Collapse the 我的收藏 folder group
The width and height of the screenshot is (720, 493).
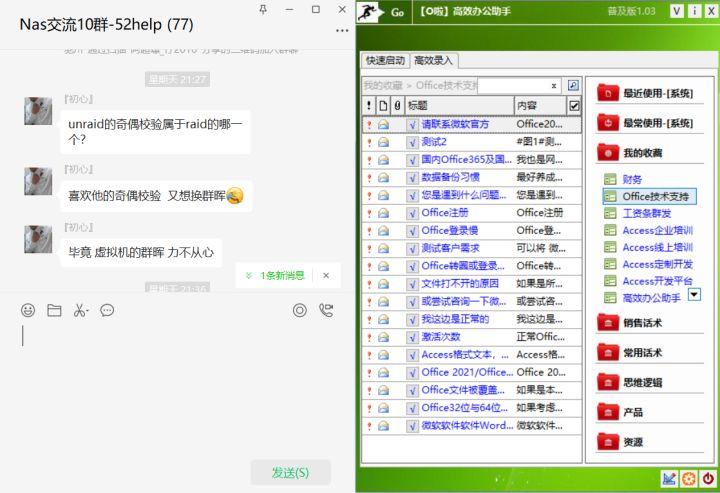click(649, 153)
